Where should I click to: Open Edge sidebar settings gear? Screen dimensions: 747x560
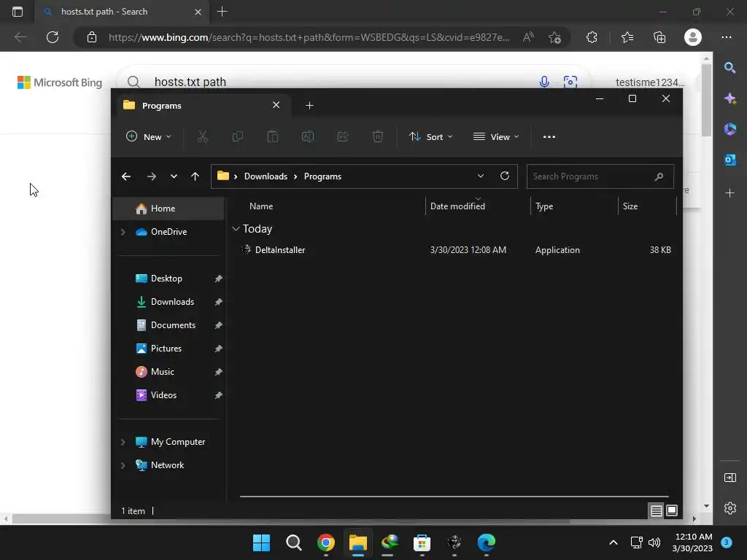click(729, 508)
